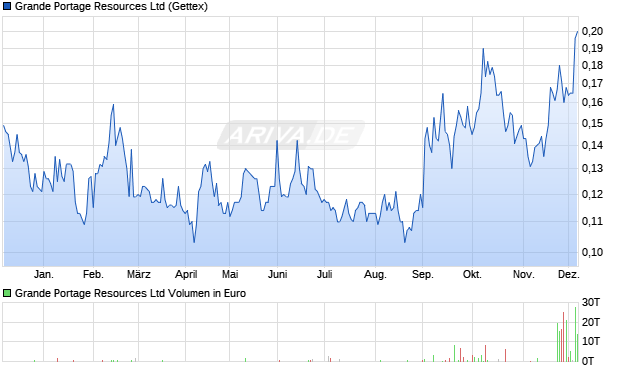This screenshot has width=620, height=371.
Task: Click the 0,20 price axis value
Action: [592, 31]
